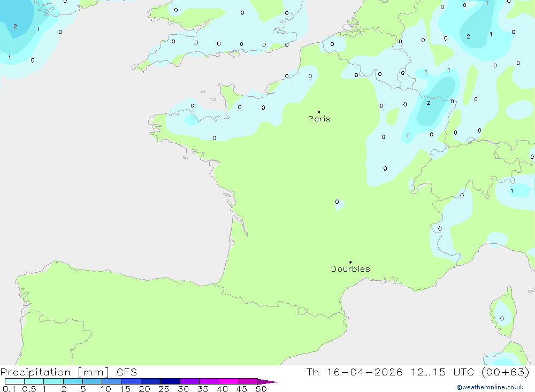
Task: Pick the 40–45 mm magenta legend swatch
Action: [x=228, y=381]
